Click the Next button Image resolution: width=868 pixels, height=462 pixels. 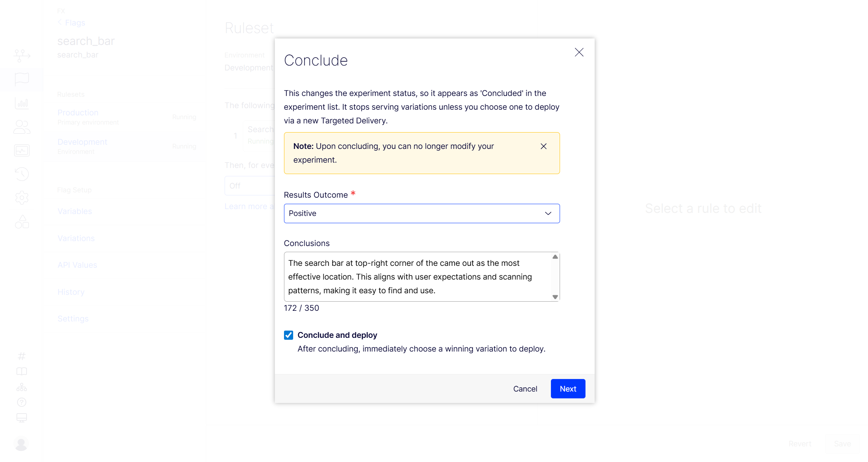coord(568,388)
